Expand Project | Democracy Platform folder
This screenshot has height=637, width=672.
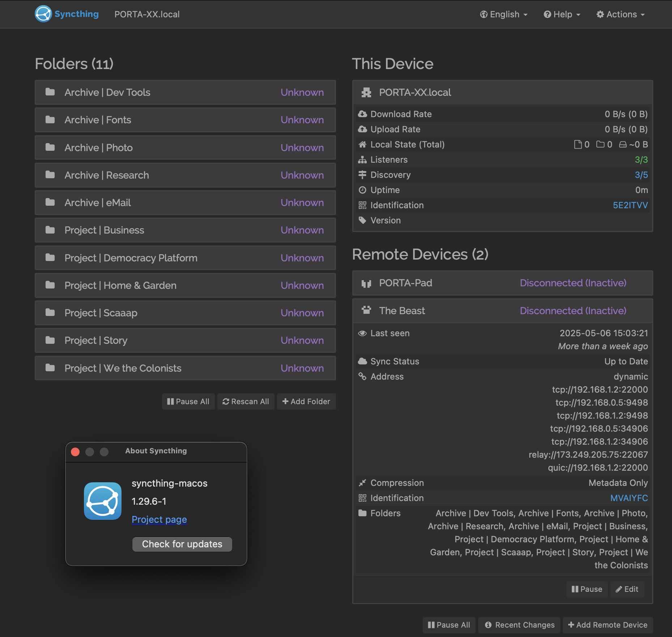185,258
